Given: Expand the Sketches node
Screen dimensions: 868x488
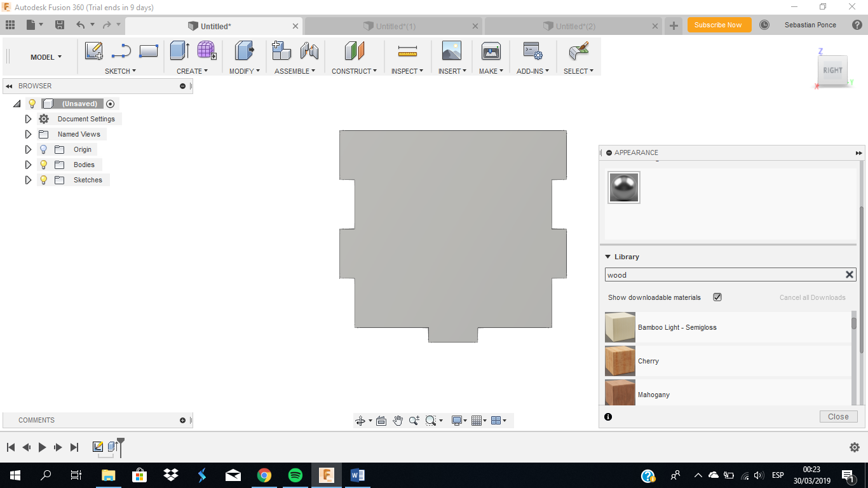Looking at the screenshot, I should tap(28, 180).
